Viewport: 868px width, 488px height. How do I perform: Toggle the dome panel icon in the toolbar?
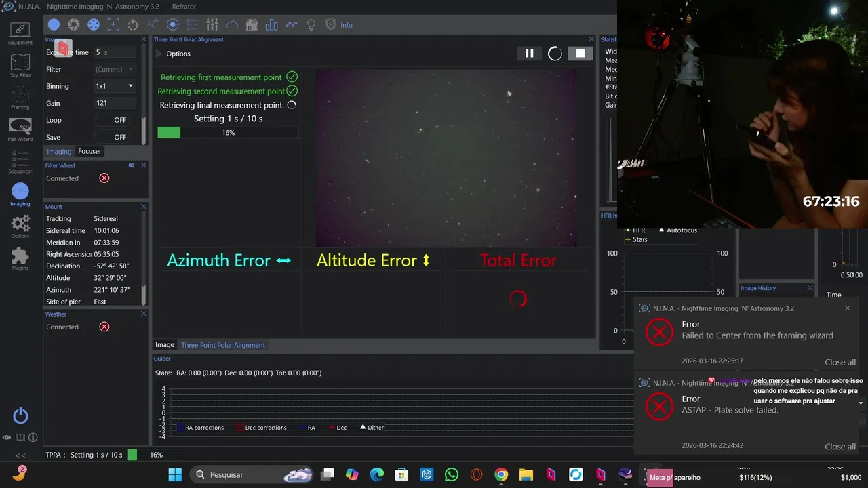tap(252, 25)
